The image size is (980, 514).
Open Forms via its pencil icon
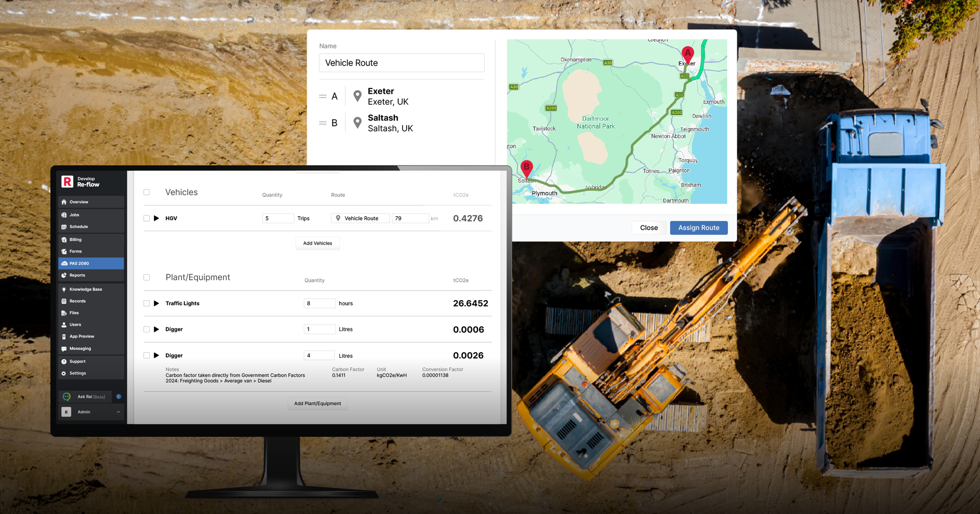click(x=64, y=251)
